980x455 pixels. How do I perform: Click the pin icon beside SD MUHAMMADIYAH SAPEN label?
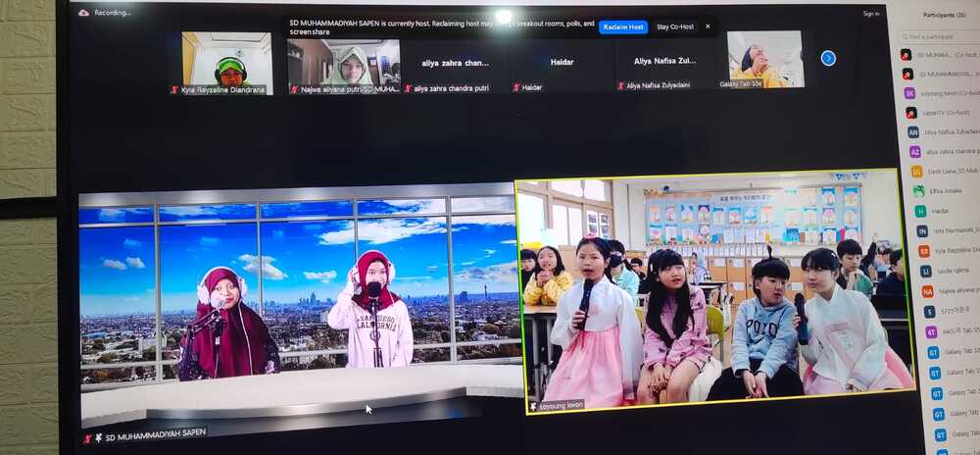point(98,438)
